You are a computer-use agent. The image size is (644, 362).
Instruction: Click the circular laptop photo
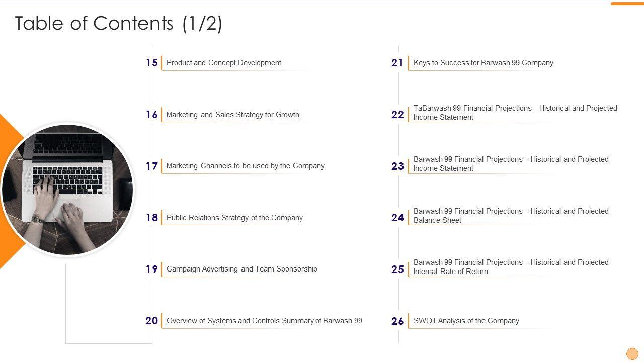pos(68,190)
